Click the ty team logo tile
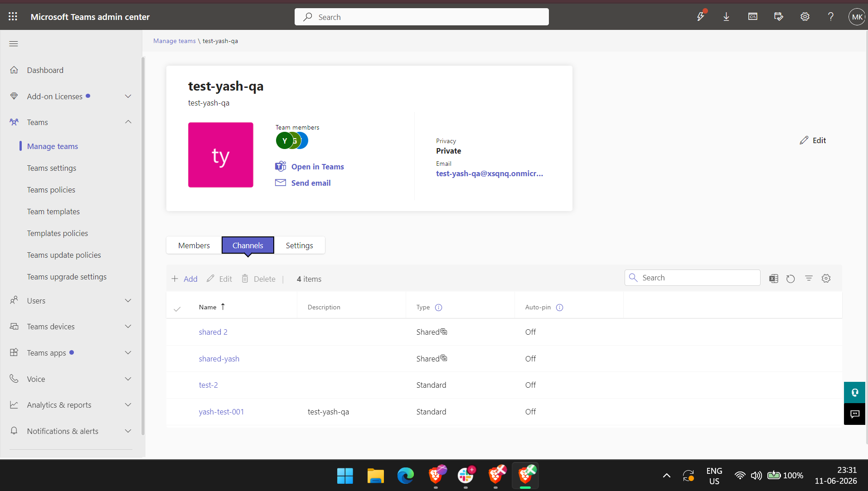868x491 pixels. [x=221, y=155]
